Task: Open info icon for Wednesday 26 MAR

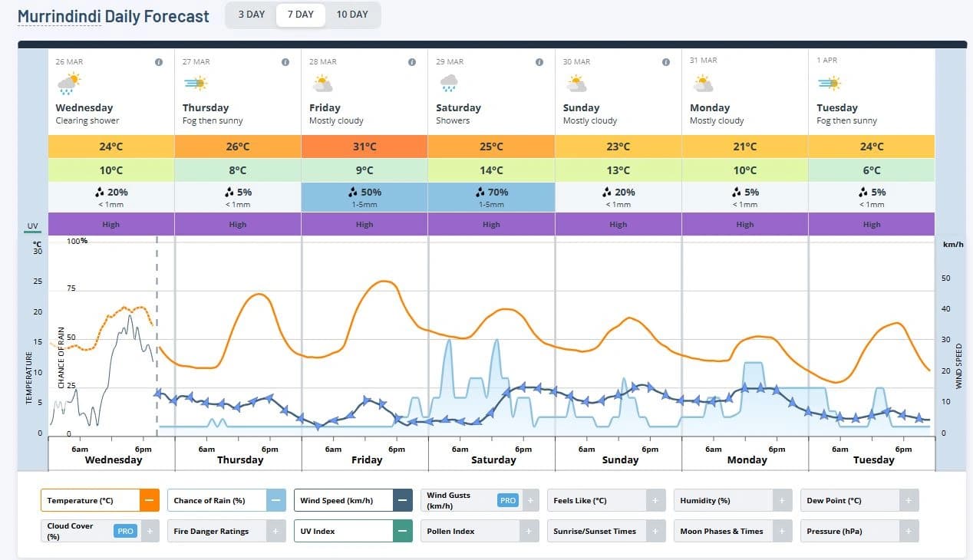Action: (x=159, y=62)
